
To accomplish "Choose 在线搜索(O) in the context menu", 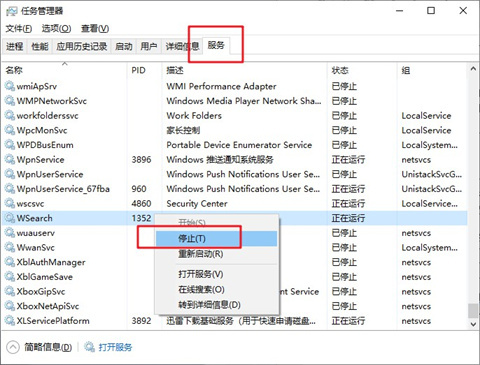I will (216, 289).
